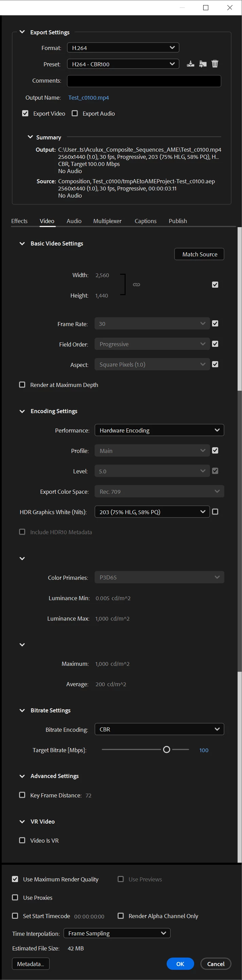Disable Use Maximum Render Quality
The width and height of the screenshot is (242, 980).
click(x=15, y=879)
